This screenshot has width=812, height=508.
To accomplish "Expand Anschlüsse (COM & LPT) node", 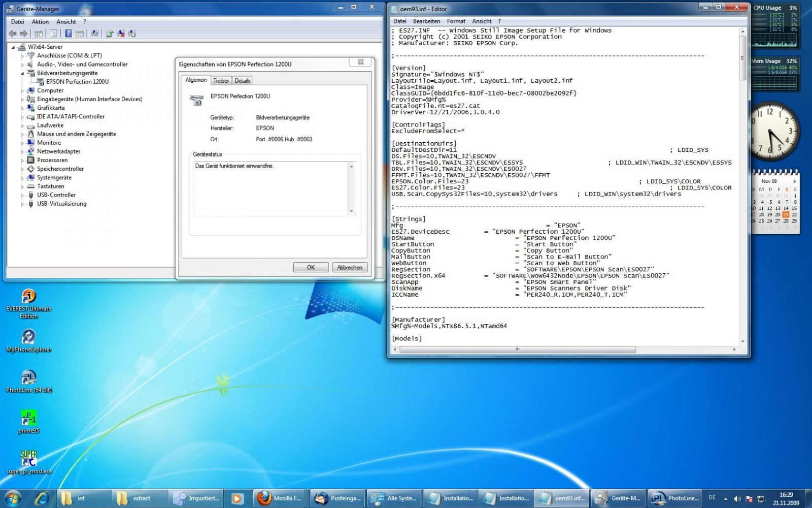I will coord(22,56).
